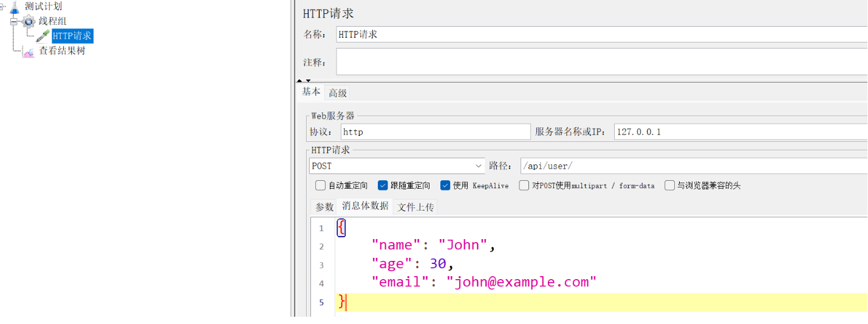Click the 路径 field with /api/user/
The width and height of the screenshot is (868, 324).
(x=694, y=166)
